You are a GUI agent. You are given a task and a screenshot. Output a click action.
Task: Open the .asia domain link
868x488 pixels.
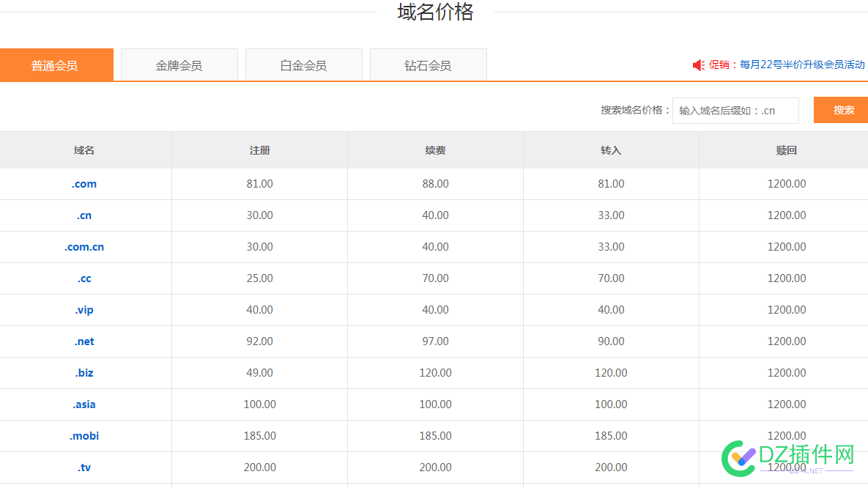tap(84, 404)
